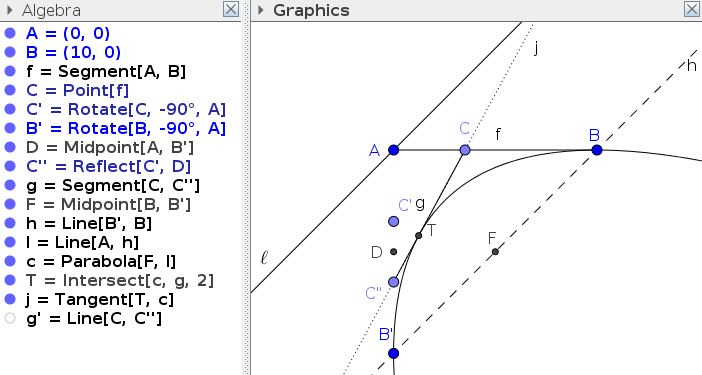
Task: Select j = Tangent[T, c] entry
Action: coord(99,299)
